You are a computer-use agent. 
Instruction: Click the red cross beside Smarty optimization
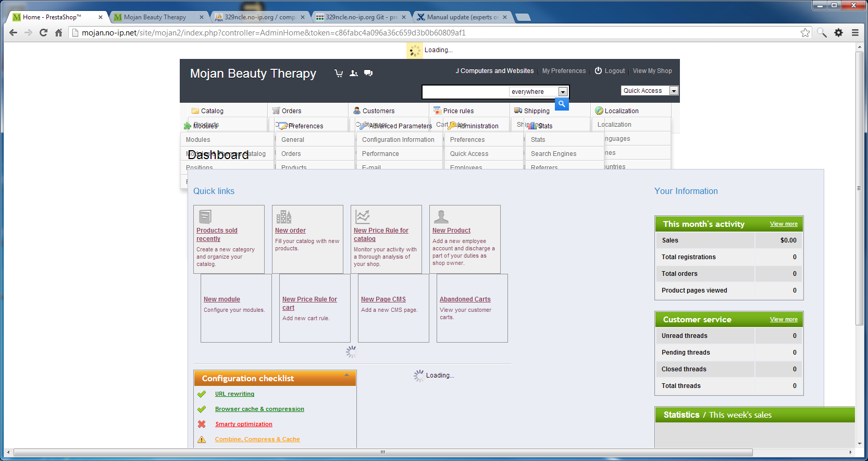pos(202,424)
